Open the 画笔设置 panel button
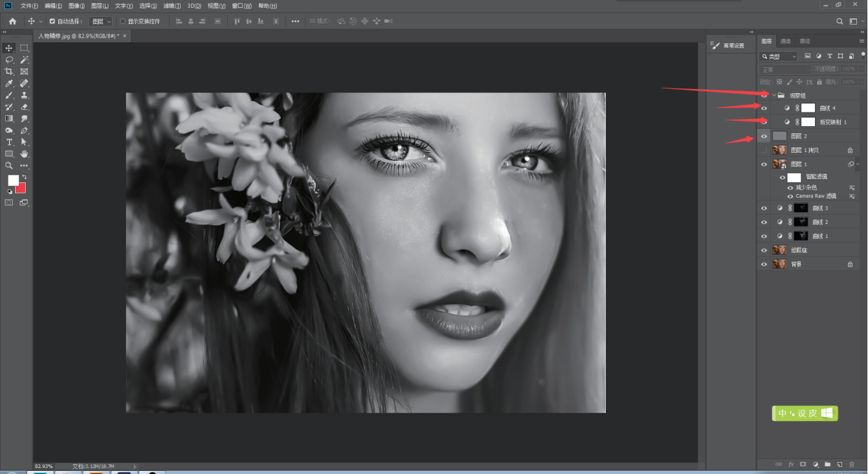Viewport: 868px width, 474px height. (728, 45)
